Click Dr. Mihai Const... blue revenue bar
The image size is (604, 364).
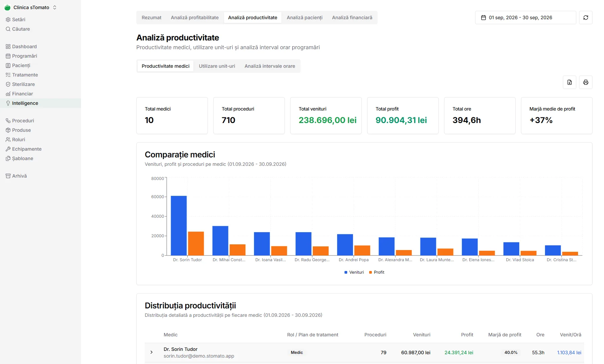[220, 241]
